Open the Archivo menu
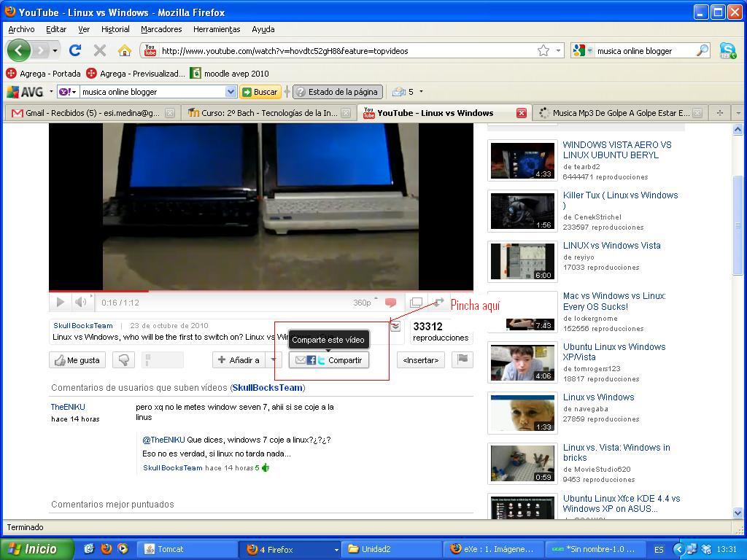 [21, 29]
